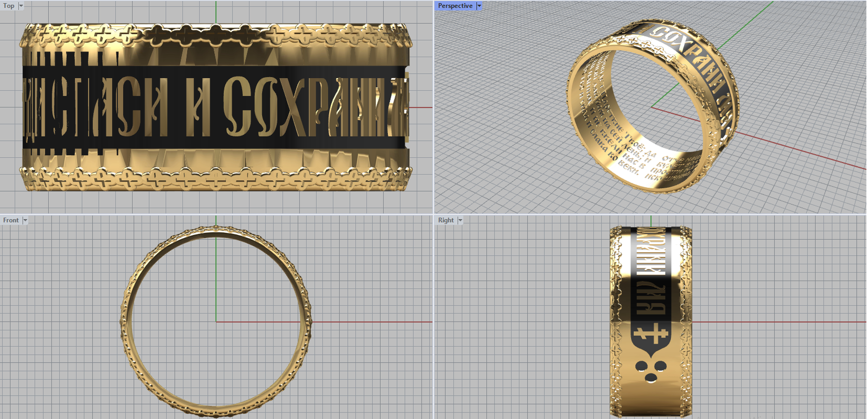Select the Front viewport title label
868x419 pixels.
(x=11, y=220)
